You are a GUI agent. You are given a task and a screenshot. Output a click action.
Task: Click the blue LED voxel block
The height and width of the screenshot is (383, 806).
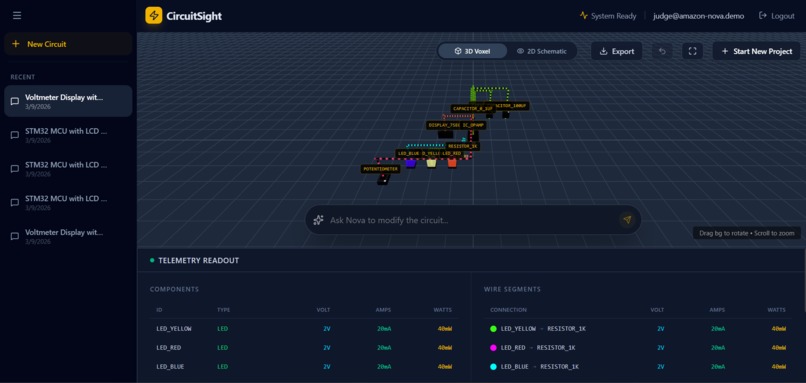410,163
